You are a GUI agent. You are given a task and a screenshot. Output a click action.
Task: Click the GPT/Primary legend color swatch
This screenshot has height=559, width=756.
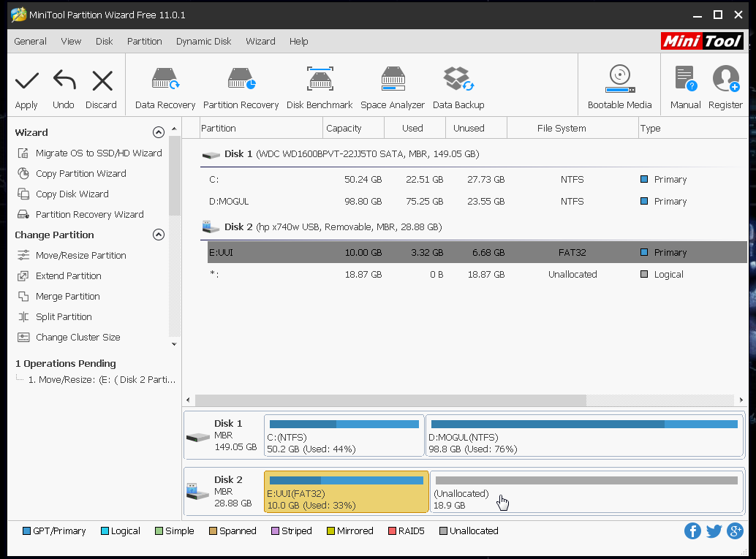coord(26,531)
